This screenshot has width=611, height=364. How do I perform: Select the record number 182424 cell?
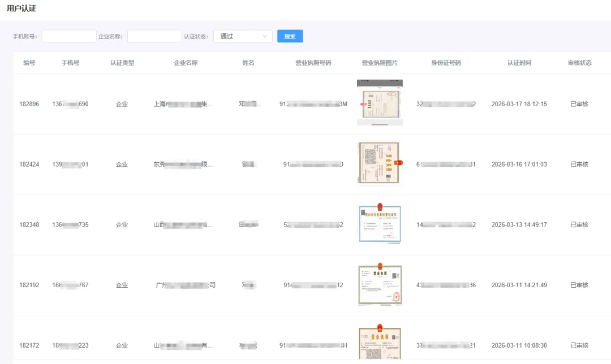pos(29,164)
